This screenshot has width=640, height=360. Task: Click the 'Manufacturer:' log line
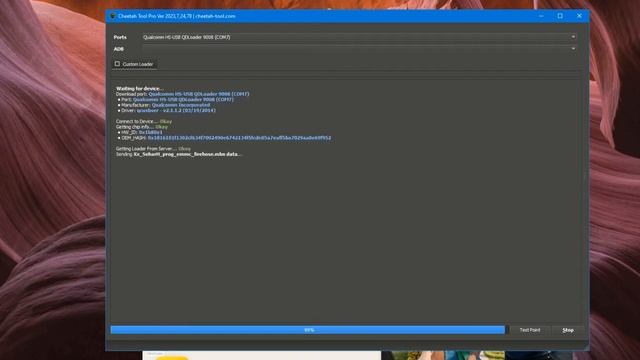164,105
